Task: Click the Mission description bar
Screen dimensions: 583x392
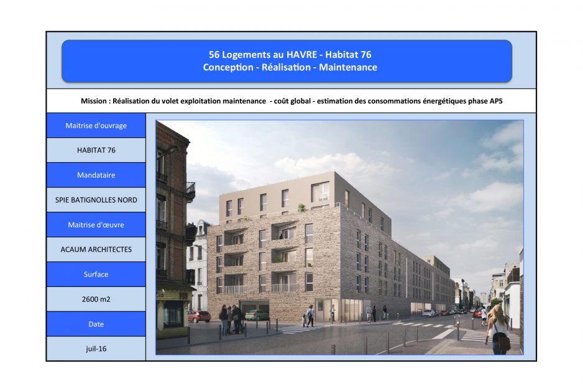Action: pyautogui.click(x=291, y=98)
